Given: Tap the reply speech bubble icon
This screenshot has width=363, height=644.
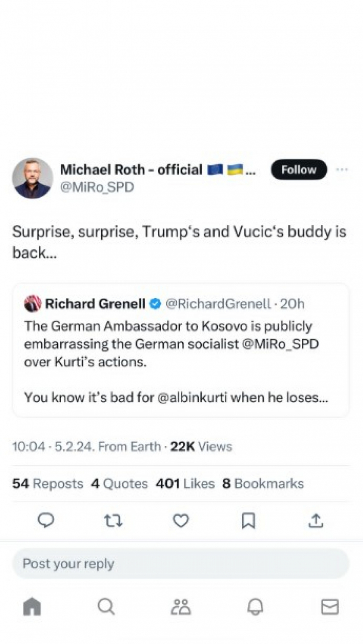Looking at the screenshot, I should coord(46,521).
